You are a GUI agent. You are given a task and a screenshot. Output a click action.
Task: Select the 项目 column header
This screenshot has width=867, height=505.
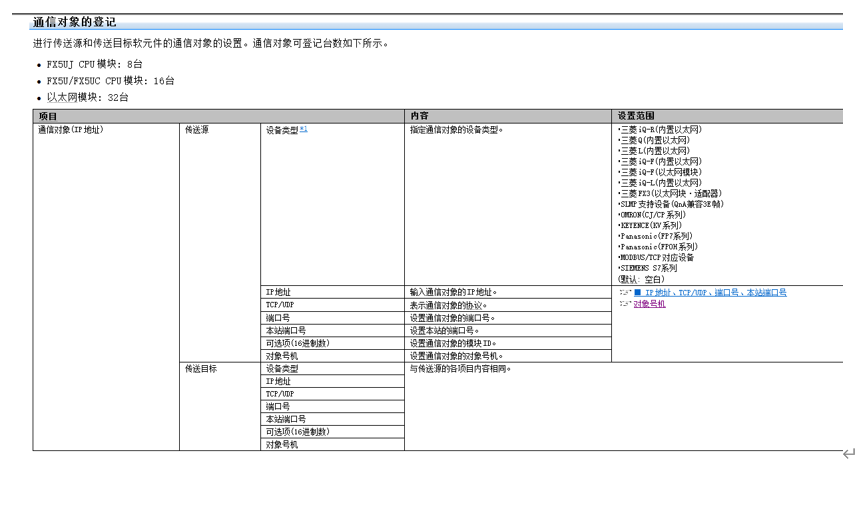point(48,117)
